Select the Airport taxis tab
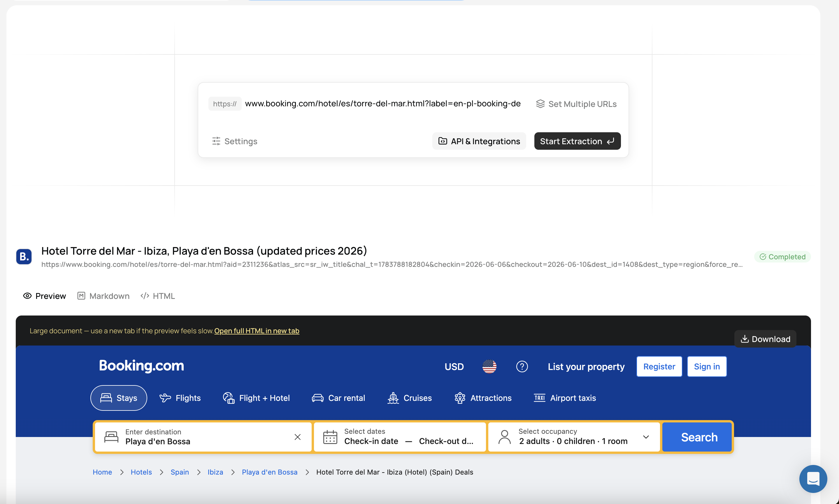 [565, 398]
